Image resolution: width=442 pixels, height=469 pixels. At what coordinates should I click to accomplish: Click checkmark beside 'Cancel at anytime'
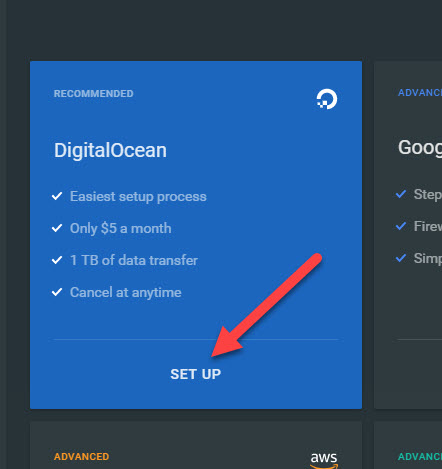(57, 292)
